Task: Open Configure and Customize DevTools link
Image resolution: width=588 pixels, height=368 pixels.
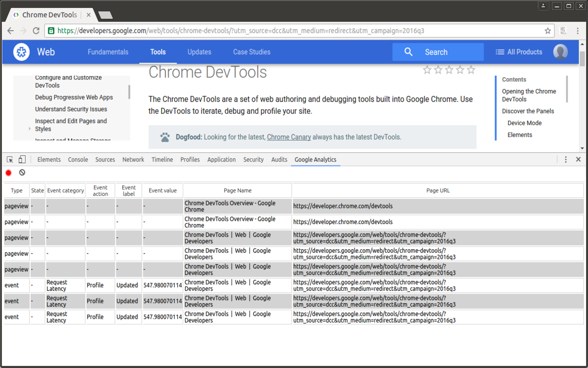Action: point(68,81)
